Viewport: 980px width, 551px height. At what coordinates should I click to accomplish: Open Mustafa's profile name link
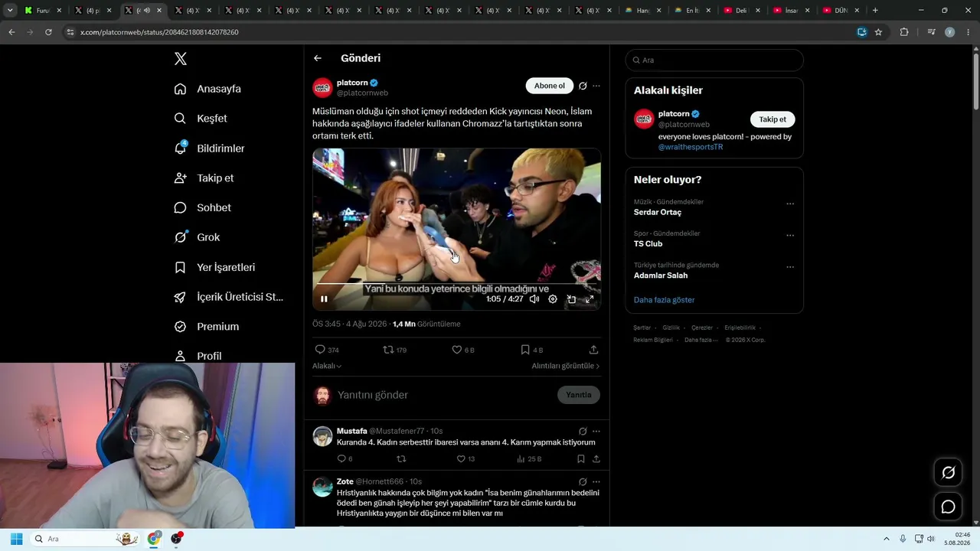(x=352, y=431)
